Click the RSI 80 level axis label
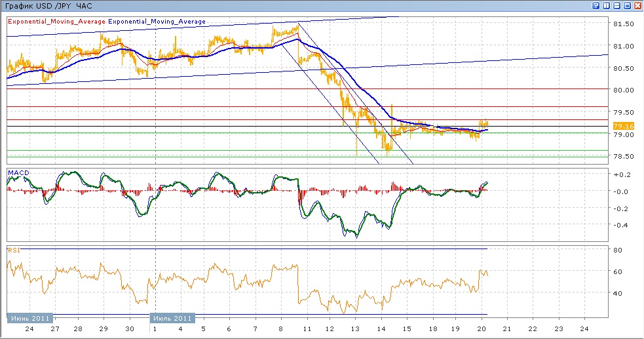This screenshot has height=339, width=644. (617, 250)
